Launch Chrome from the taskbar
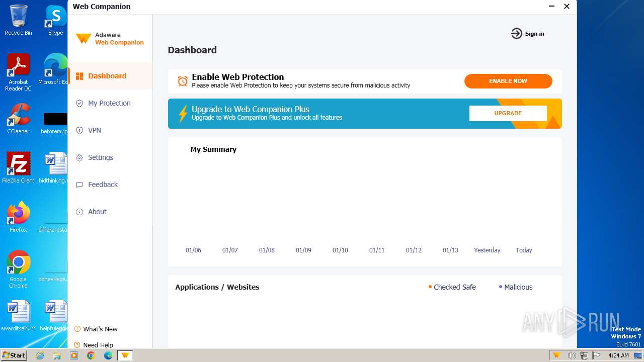 (91, 355)
